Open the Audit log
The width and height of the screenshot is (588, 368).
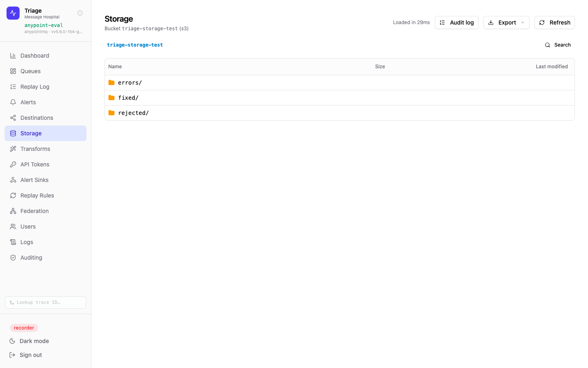(x=457, y=22)
